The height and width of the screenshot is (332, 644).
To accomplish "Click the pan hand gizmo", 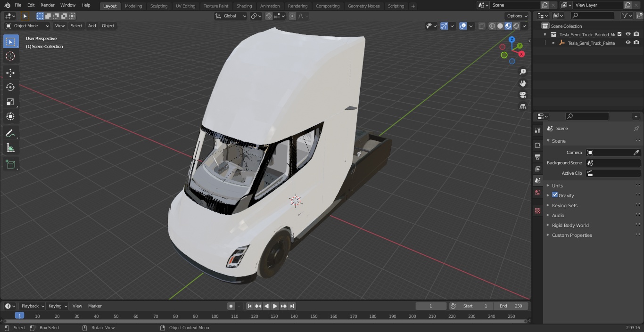I will [x=523, y=83].
